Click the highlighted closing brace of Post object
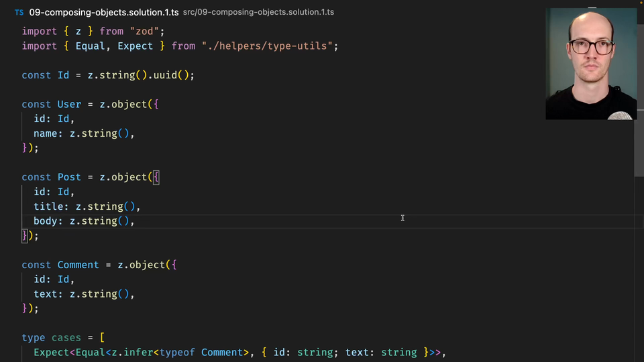This screenshot has height=362, width=644. (x=25, y=235)
